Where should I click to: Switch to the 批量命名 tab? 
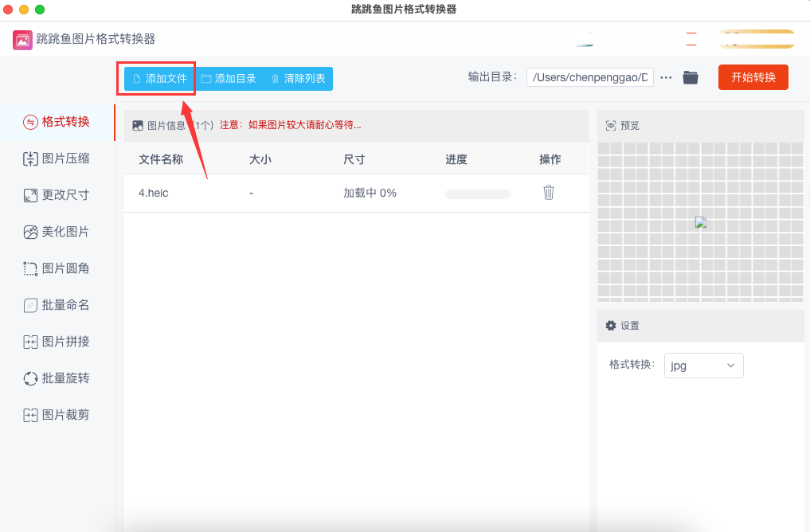click(65, 305)
